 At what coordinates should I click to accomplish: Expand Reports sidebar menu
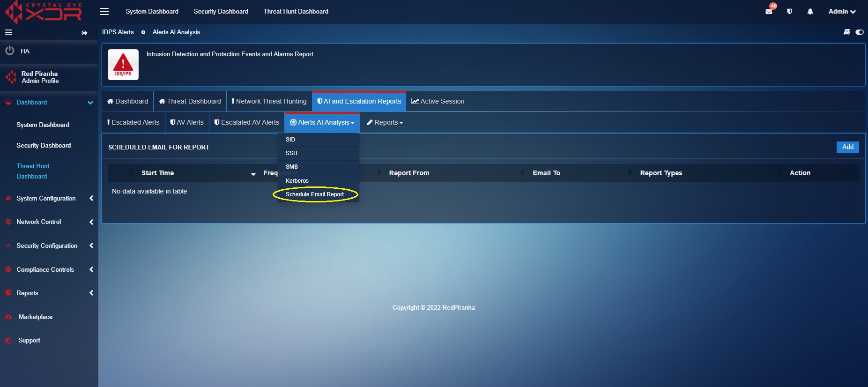(91, 293)
